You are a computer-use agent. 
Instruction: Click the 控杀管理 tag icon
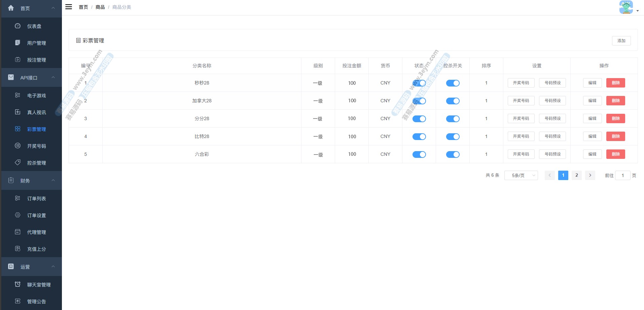tap(18, 163)
